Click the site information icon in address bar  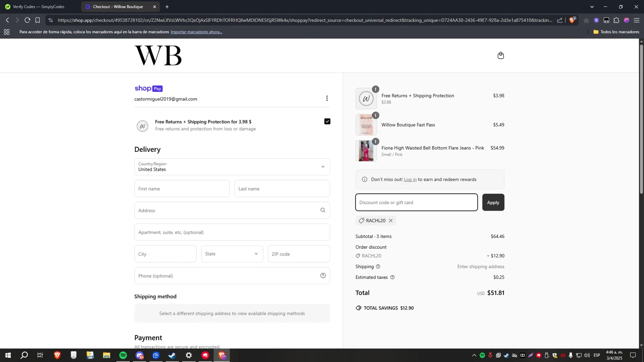coord(51,20)
